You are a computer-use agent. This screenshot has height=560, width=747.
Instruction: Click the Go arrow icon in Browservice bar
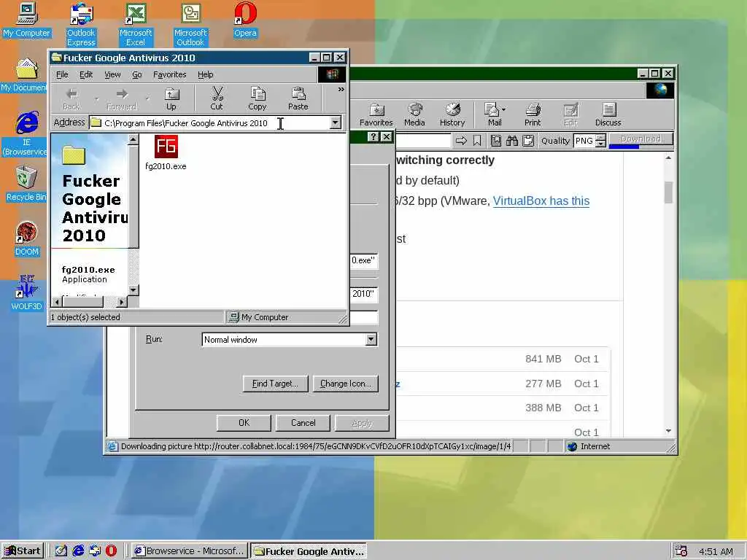(461, 141)
